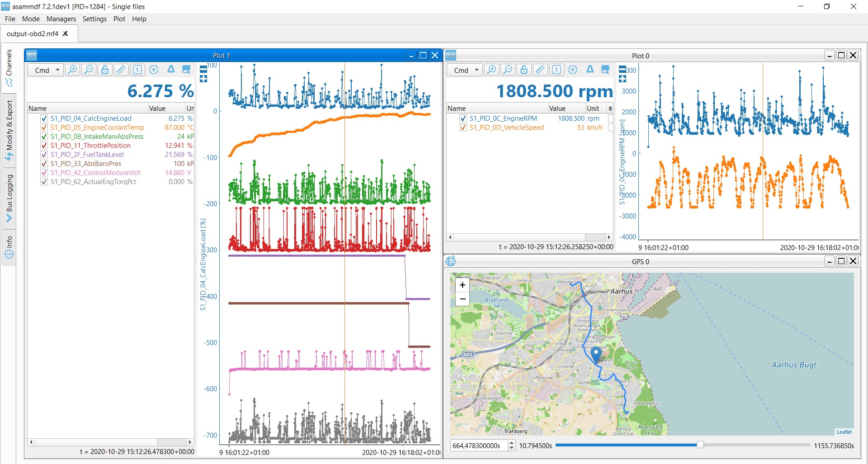The width and height of the screenshot is (868, 464).
Task: Click the globe icon in GPS 0 window title
Action: coord(451,261)
